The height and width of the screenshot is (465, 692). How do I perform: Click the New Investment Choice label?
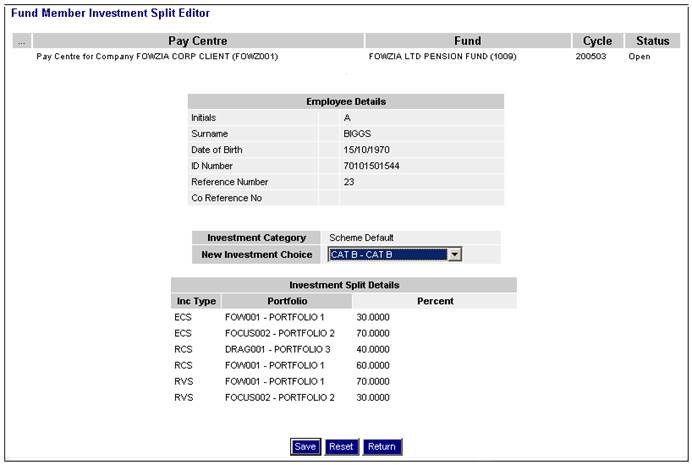click(256, 255)
